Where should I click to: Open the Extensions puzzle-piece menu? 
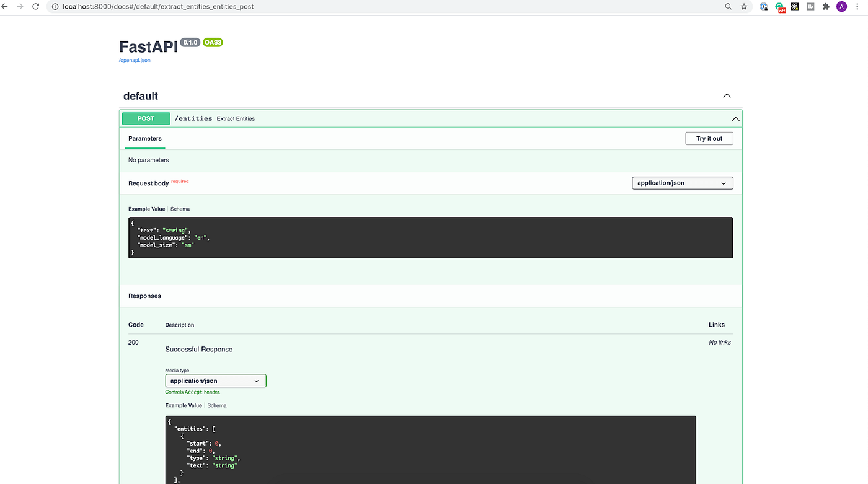(826, 6)
